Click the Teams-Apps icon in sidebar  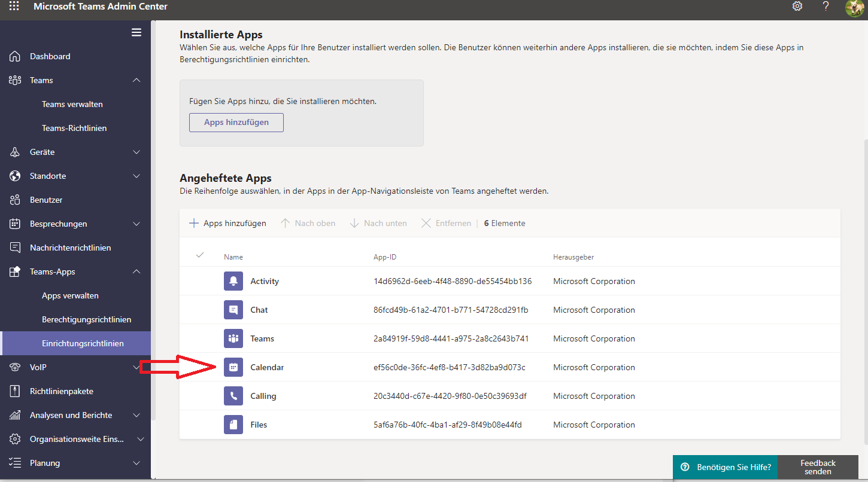[16, 271]
